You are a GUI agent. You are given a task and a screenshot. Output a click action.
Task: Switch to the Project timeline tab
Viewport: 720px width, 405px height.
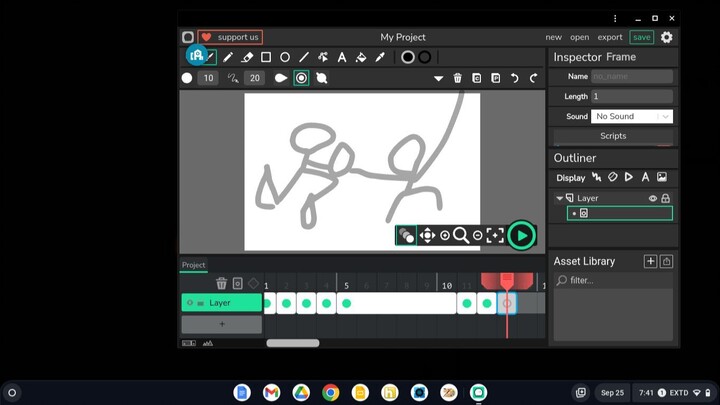pos(193,265)
